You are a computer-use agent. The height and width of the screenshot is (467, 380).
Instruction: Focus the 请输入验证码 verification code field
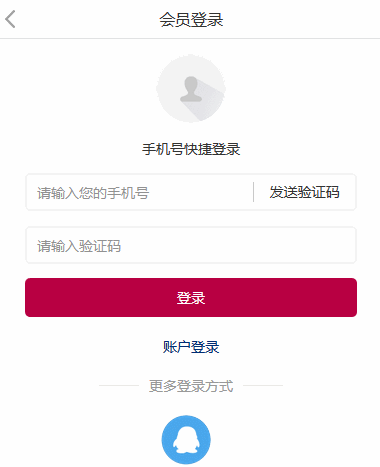[191, 245]
